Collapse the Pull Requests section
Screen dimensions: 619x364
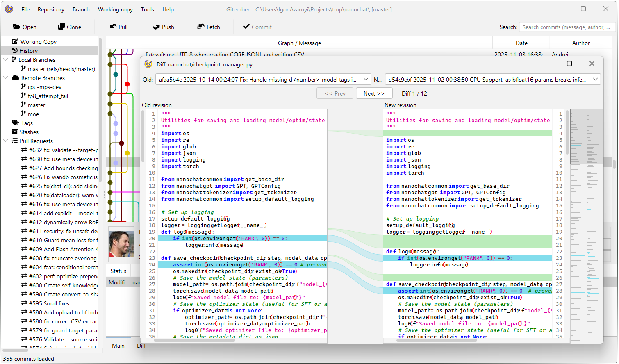6,141
